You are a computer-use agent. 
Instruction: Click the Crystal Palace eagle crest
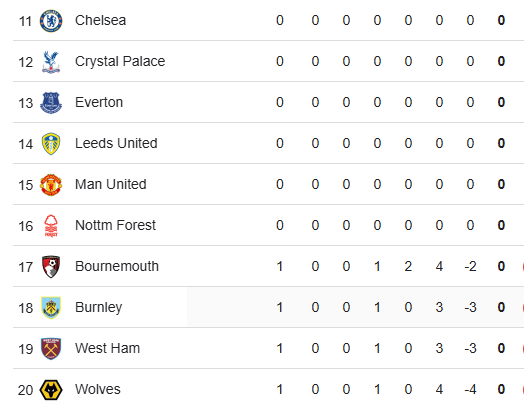[51, 62]
